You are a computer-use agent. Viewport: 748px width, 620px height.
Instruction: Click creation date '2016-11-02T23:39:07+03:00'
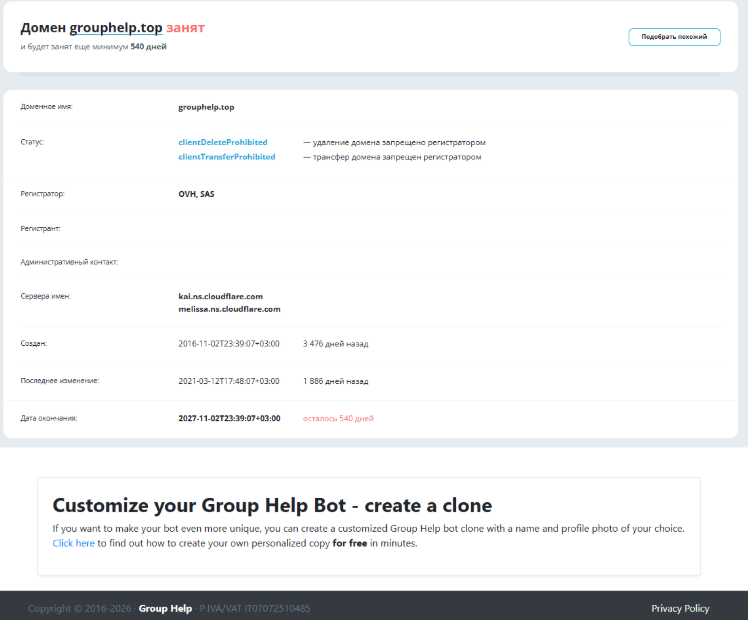pos(229,343)
